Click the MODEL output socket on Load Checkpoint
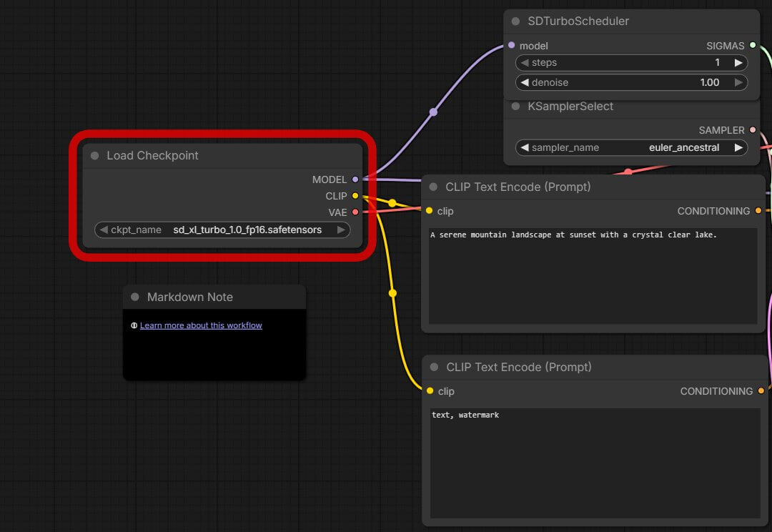The width and height of the screenshot is (772, 532). (x=355, y=179)
